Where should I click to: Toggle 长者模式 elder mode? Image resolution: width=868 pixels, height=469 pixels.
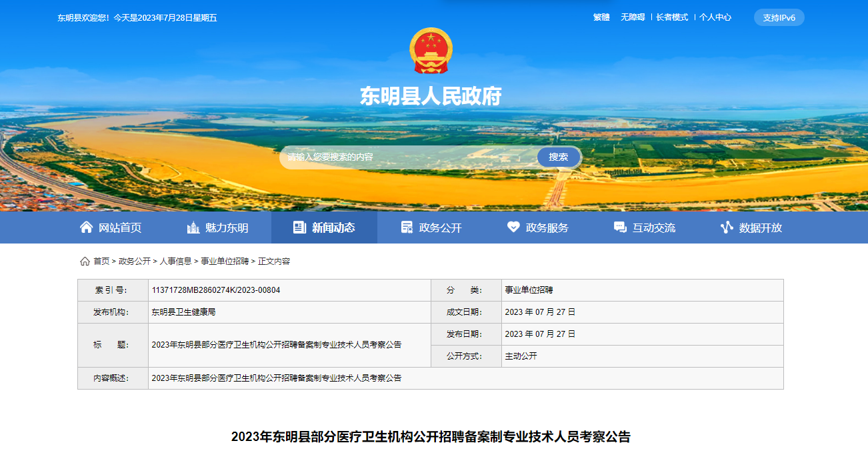tap(672, 17)
